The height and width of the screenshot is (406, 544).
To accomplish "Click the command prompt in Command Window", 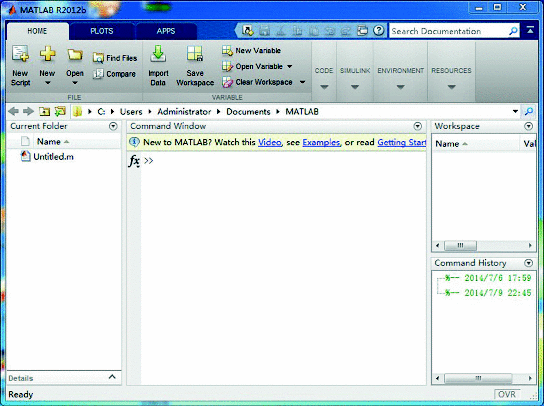I will pos(149,161).
